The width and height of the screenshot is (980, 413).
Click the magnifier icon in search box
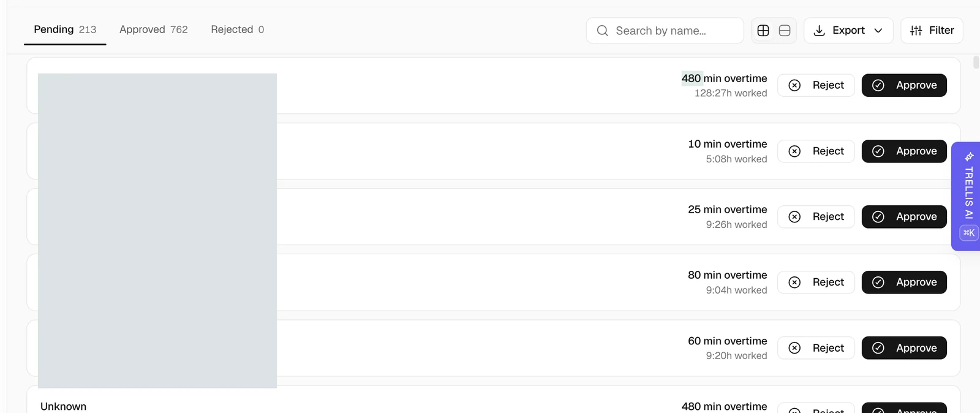coord(603,31)
